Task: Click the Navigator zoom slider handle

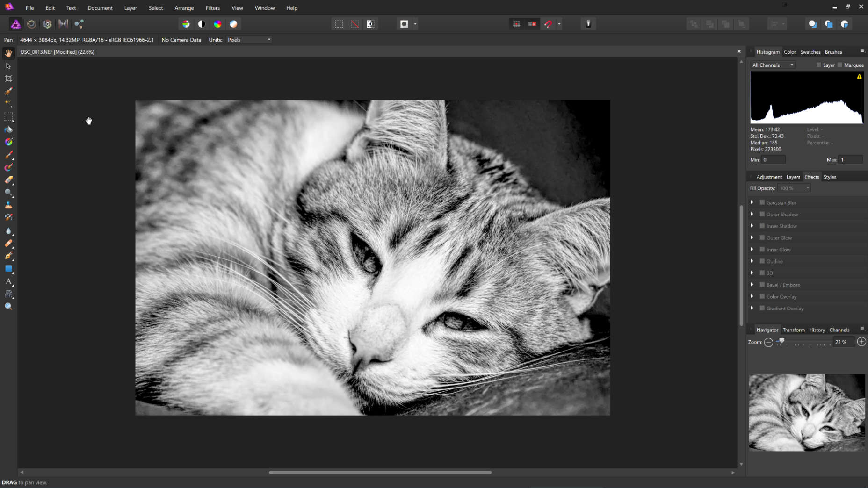Action: coord(781,341)
